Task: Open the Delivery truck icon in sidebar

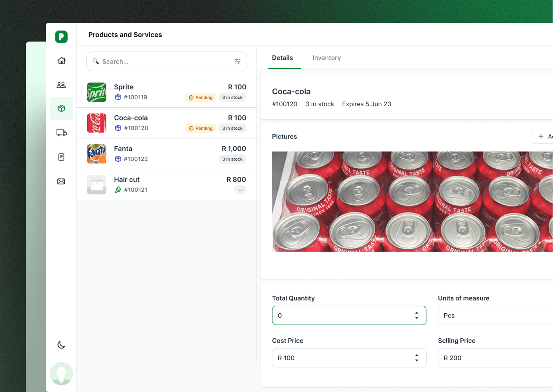Action: tap(61, 132)
